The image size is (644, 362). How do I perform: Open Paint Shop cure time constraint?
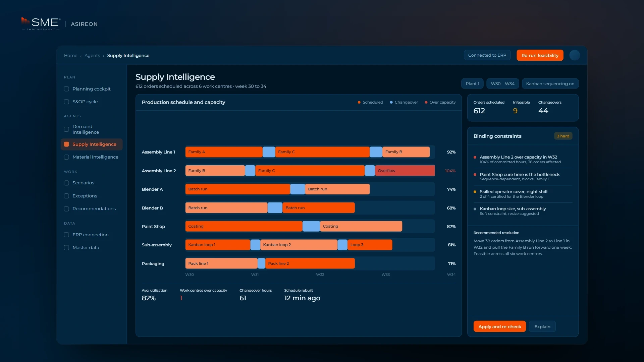point(523,177)
